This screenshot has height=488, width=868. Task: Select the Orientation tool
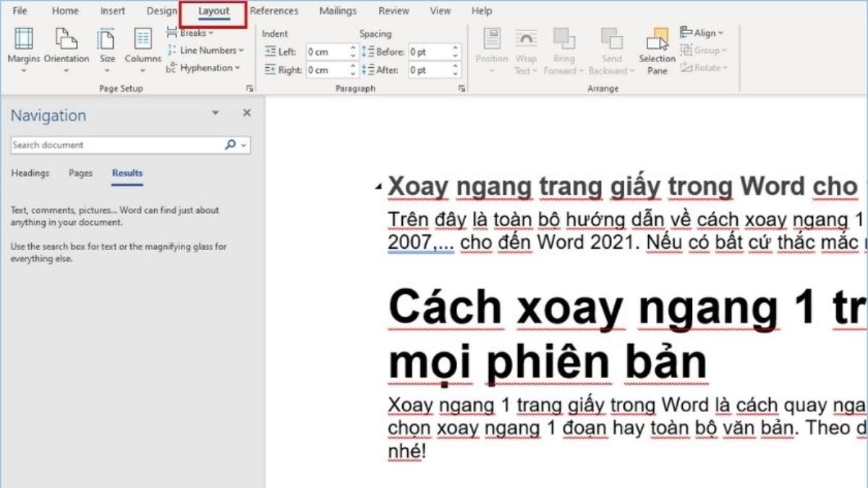point(67,49)
